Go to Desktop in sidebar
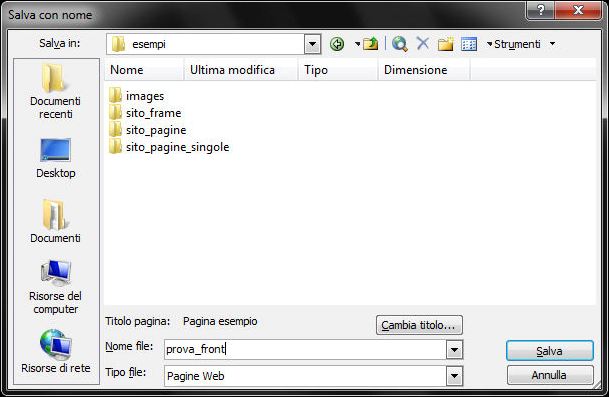This screenshot has width=609, height=397. coord(56,158)
